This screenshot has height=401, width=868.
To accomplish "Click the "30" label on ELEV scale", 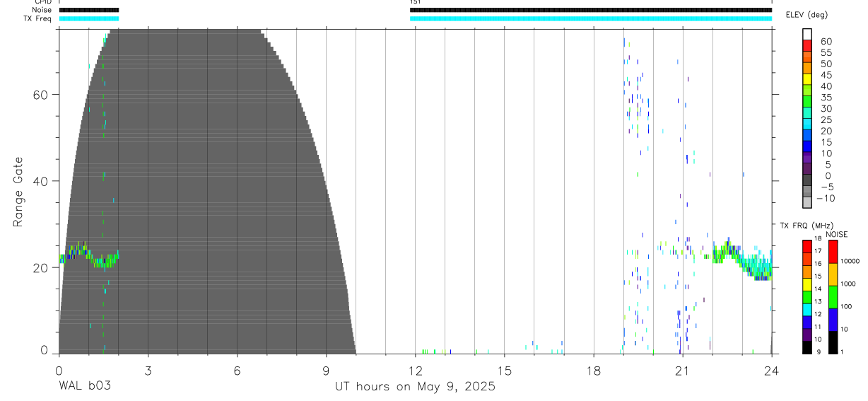I will [x=826, y=109].
